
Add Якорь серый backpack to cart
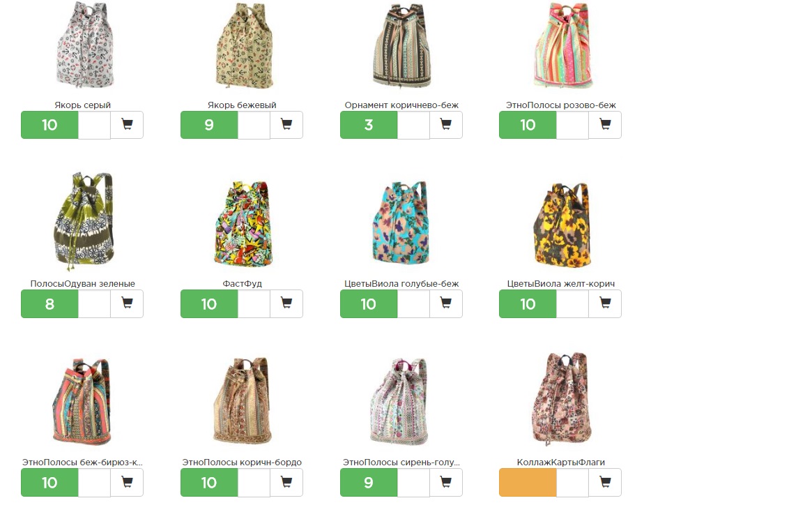[127, 125]
